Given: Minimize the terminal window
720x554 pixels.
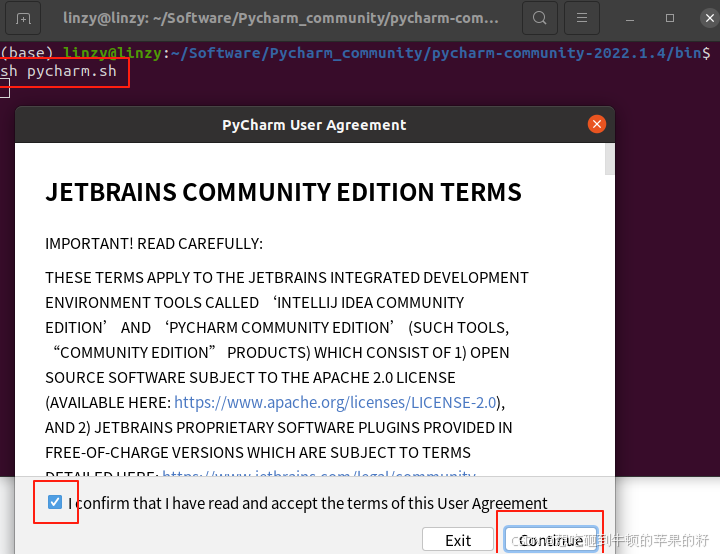Looking at the screenshot, I should (x=630, y=19).
